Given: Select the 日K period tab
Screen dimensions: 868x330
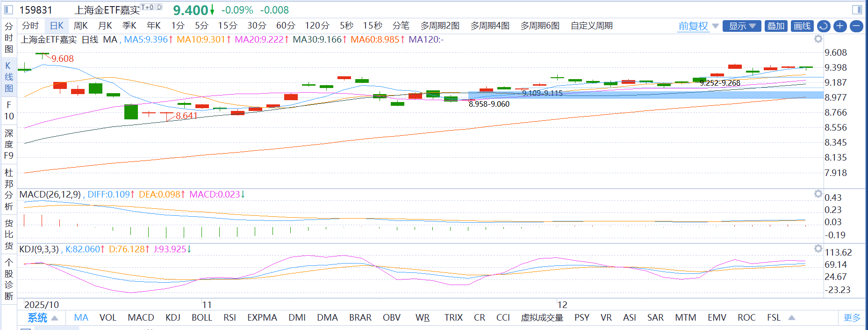Looking at the screenshot, I should 57,26.
